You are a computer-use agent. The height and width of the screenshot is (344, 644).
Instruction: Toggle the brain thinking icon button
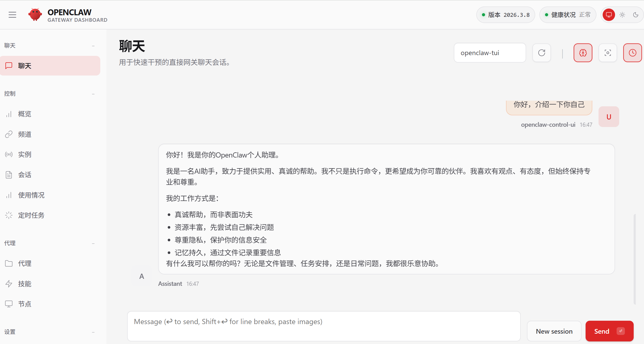583,53
